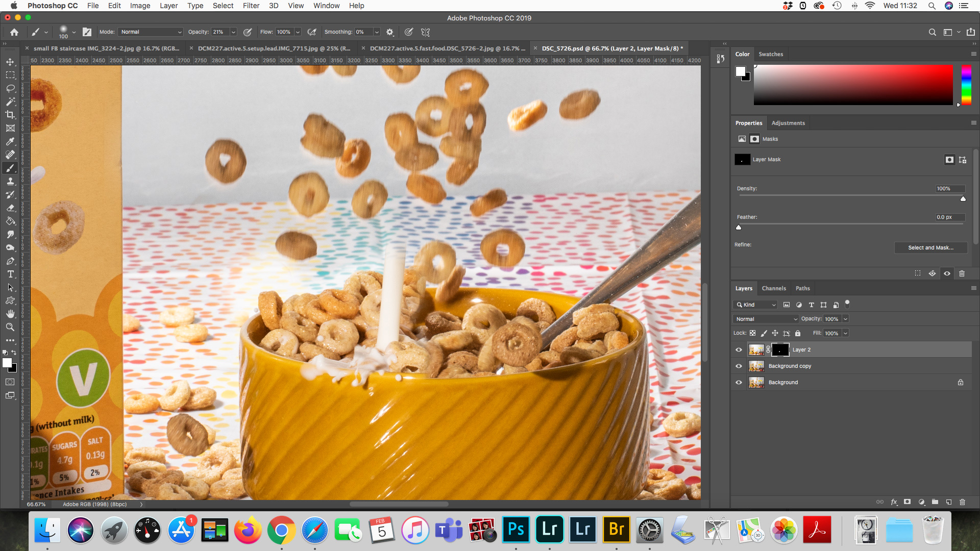Select the Crop tool
The height and width of the screenshot is (551, 980).
10,115
